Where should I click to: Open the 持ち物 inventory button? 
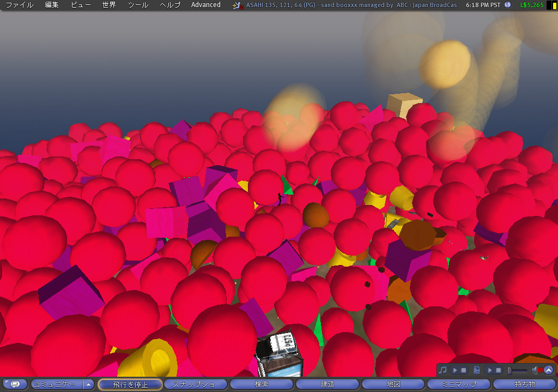click(525, 384)
